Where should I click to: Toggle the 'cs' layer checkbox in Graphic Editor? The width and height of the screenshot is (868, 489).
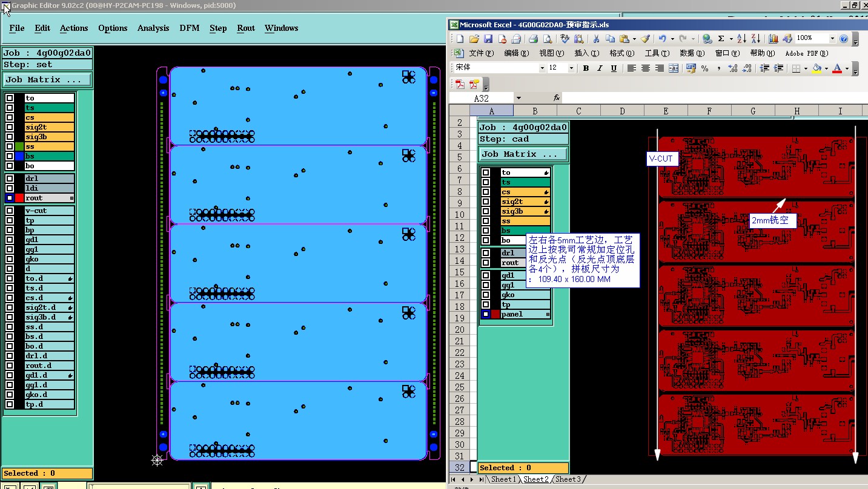(x=10, y=117)
